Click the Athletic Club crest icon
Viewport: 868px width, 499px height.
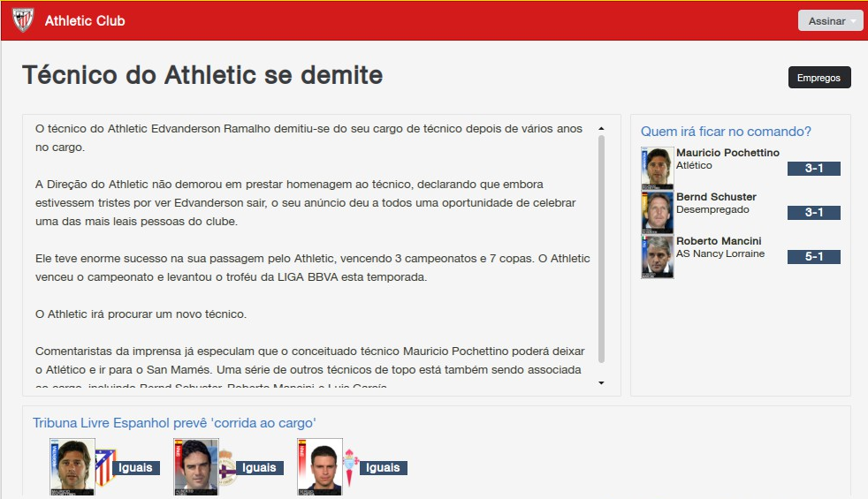point(23,20)
